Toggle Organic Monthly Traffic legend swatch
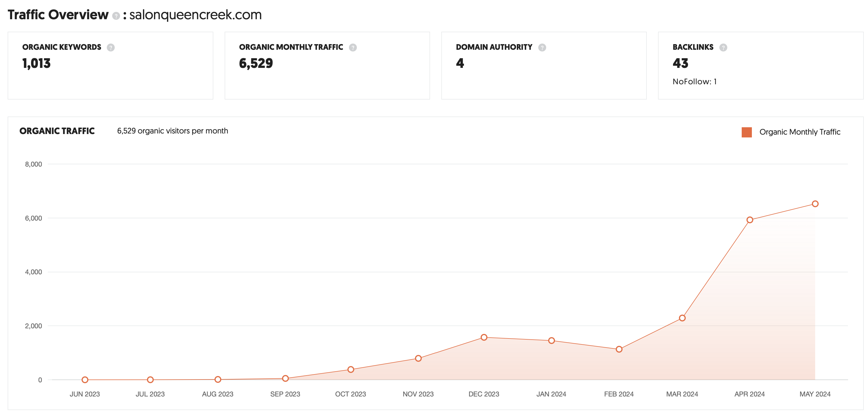The height and width of the screenshot is (414, 868). click(x=747, y=132)
